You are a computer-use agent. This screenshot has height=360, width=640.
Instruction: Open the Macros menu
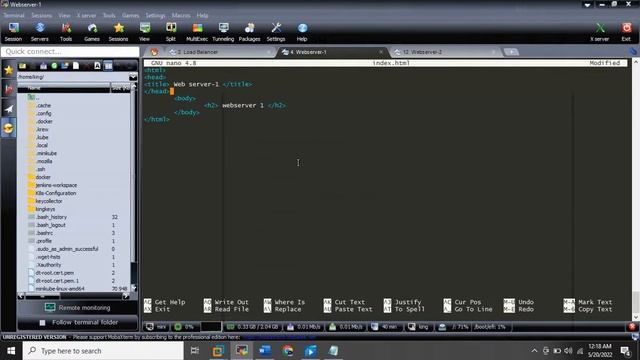181,15
